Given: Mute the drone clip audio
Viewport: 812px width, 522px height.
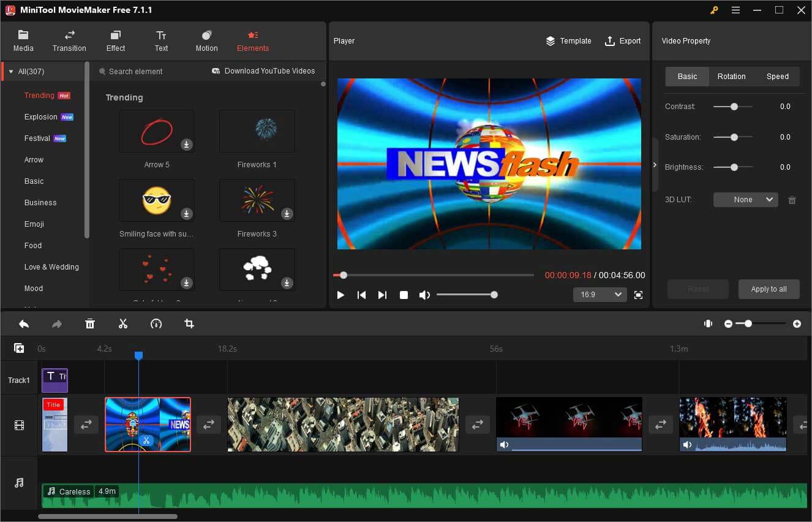Looking at the screenshot, I should (x=504, y=445).
